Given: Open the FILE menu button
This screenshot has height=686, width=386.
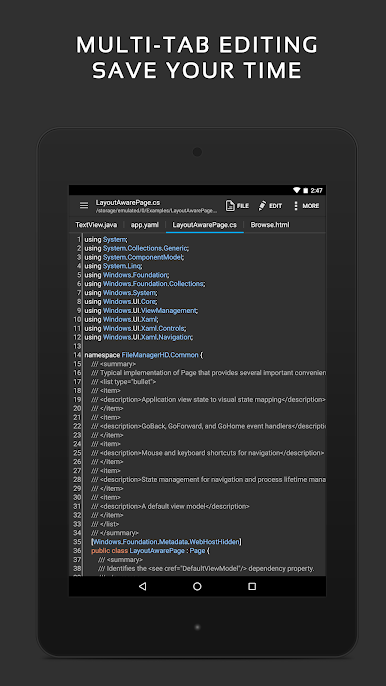Looking at the screenshot, I should 237,206.
